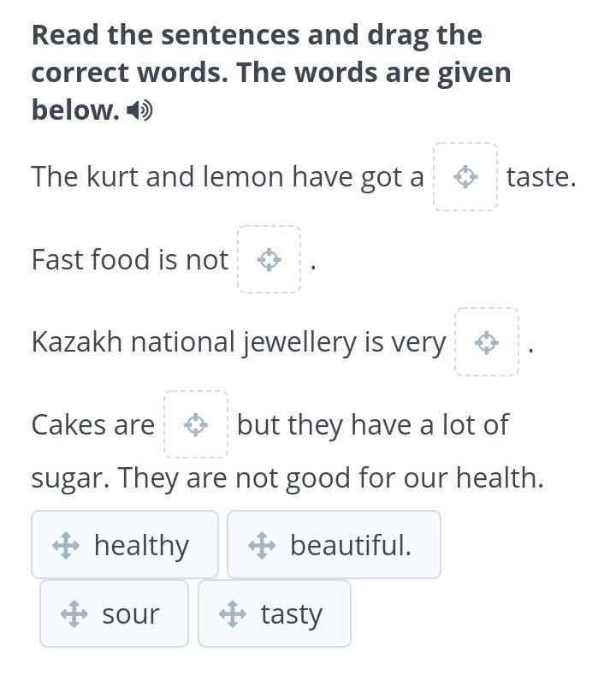Play the audio using the speaker icon

(x=139, y=110)
